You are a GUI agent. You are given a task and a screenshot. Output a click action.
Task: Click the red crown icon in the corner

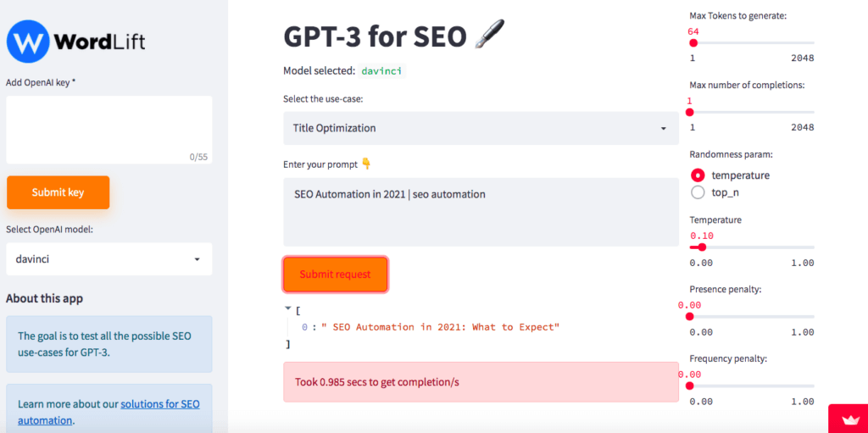[x=848, y=419]
